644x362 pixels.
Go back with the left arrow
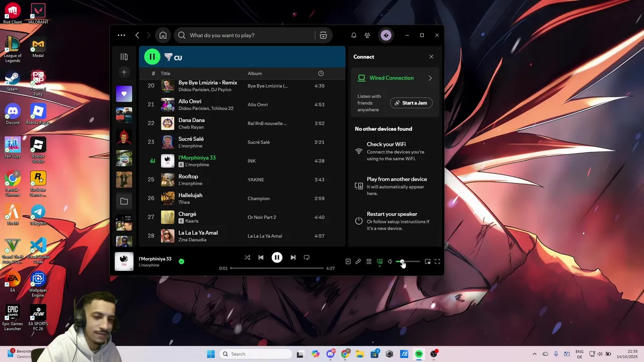click(x=137, y=35)
